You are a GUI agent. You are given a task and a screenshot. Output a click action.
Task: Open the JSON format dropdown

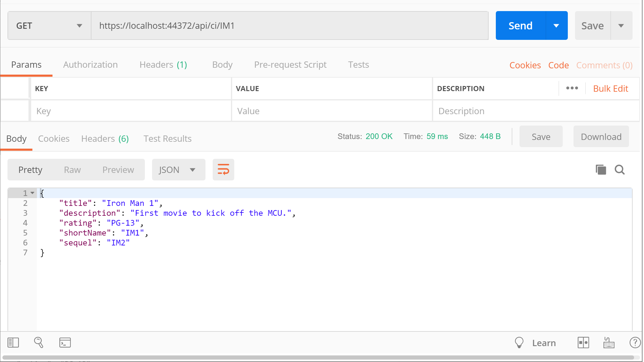click(178, 170)
